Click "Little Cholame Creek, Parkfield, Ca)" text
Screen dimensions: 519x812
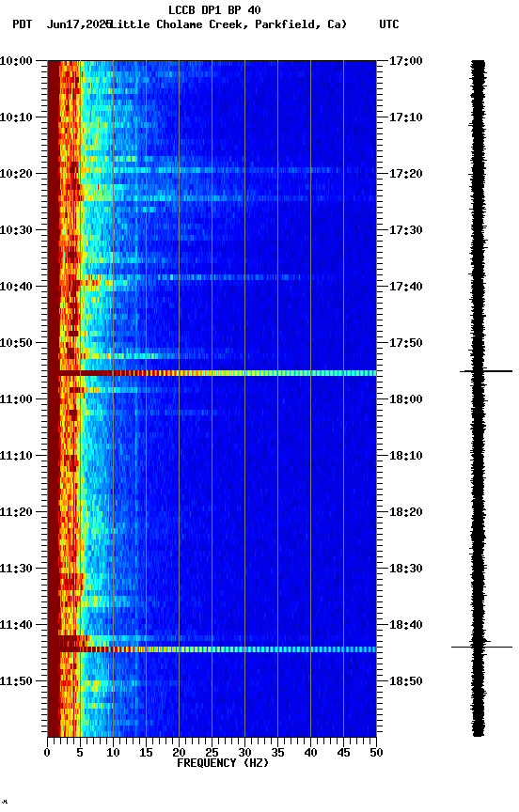click(228, 24)
